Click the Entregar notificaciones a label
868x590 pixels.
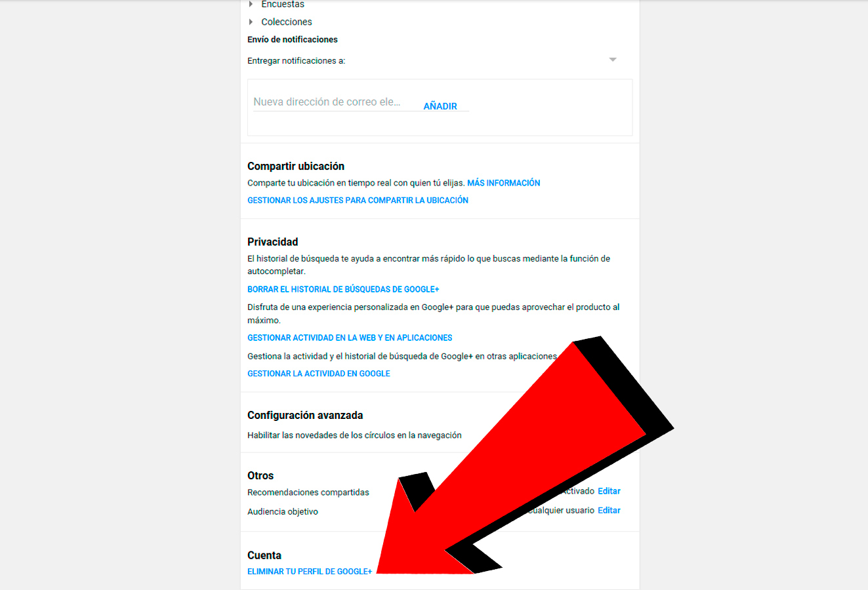296,61
